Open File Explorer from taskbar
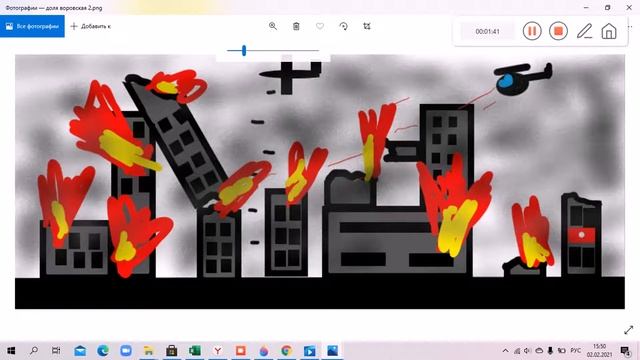This screenshot has height=360, width=640. point(149,351)
